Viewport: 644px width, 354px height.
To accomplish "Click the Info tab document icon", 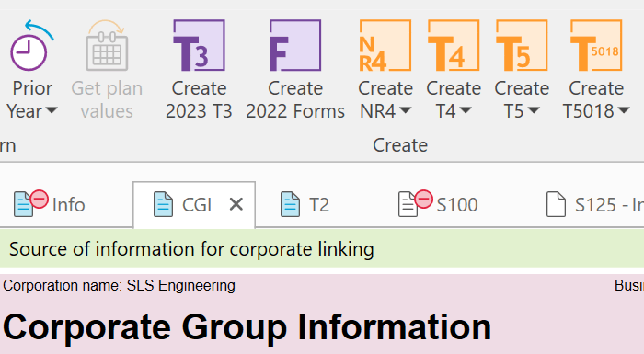I will [x=23, y=204].
